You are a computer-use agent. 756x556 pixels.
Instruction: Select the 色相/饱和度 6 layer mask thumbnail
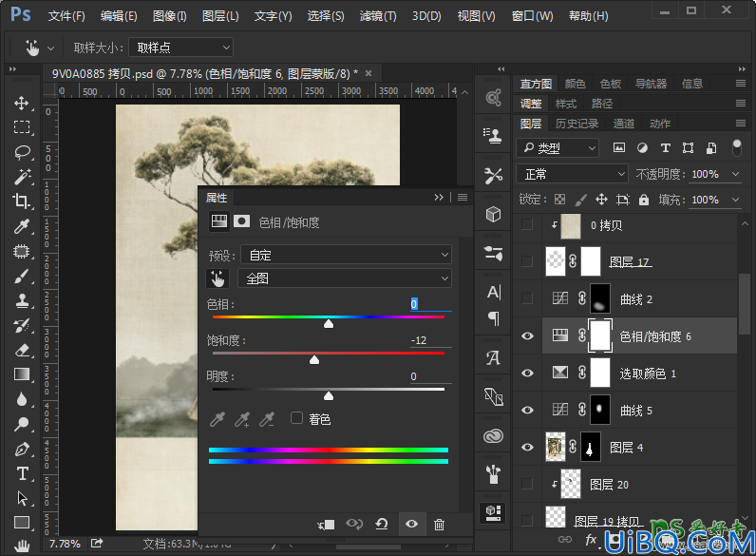point(600,336)
